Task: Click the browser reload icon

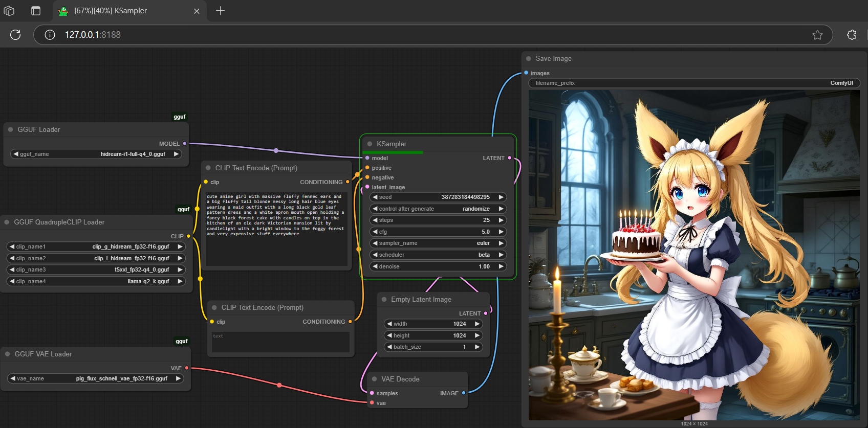Action: click(x=15, y=34)
